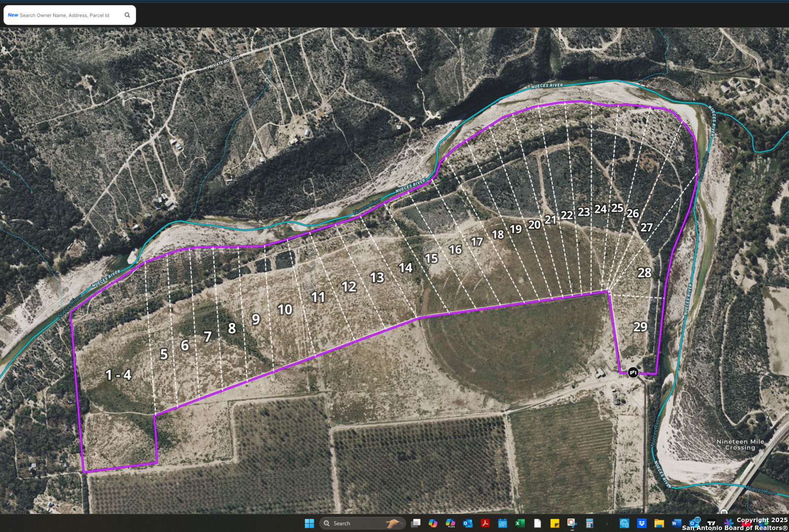Open File Explorer folder icon
The image size is (789, 532).
659,523
